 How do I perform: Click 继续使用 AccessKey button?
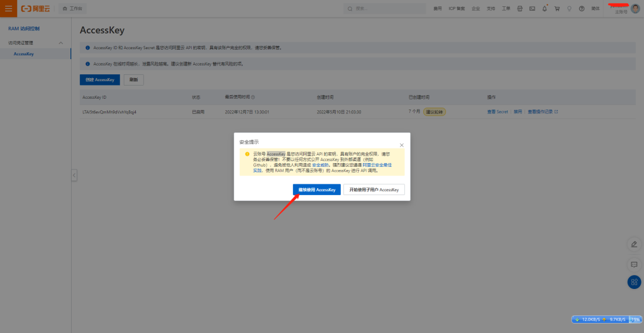point(317,189)
